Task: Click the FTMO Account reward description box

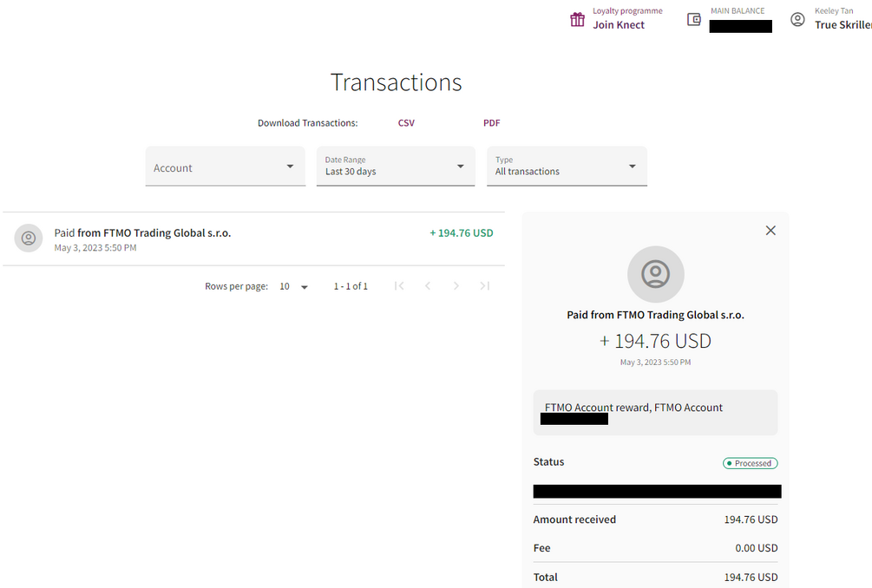Action: 655,412
